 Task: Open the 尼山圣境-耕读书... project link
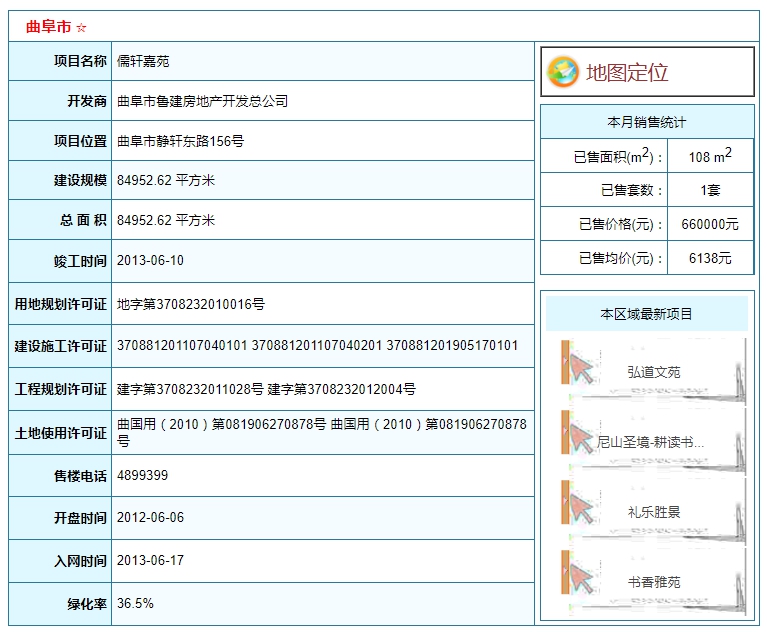pos(650,442)
